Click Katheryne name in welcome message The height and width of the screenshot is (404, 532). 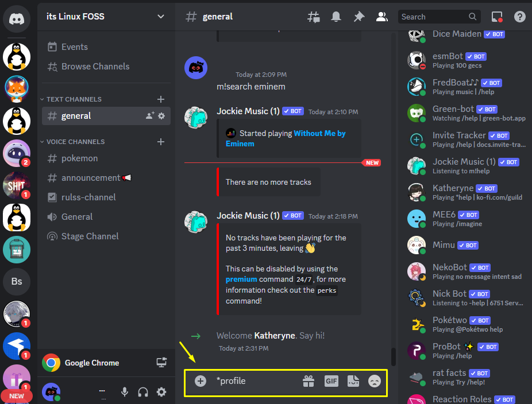(x=275, y=336)
